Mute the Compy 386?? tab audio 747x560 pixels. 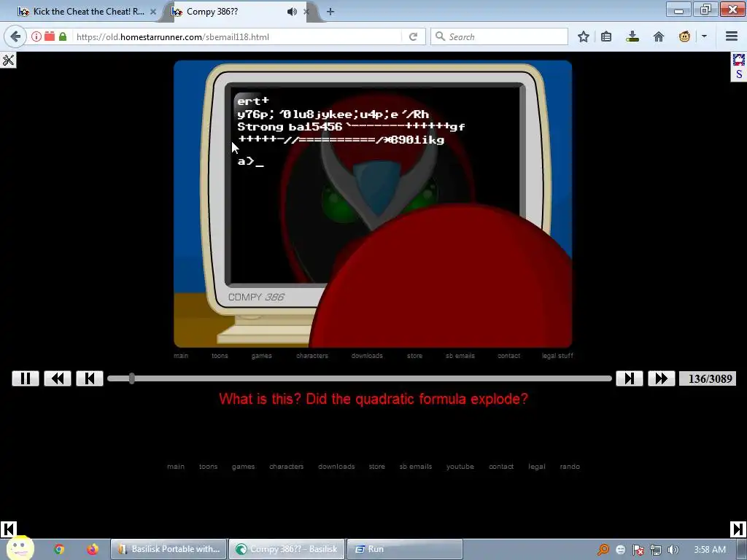click(292, 12)
